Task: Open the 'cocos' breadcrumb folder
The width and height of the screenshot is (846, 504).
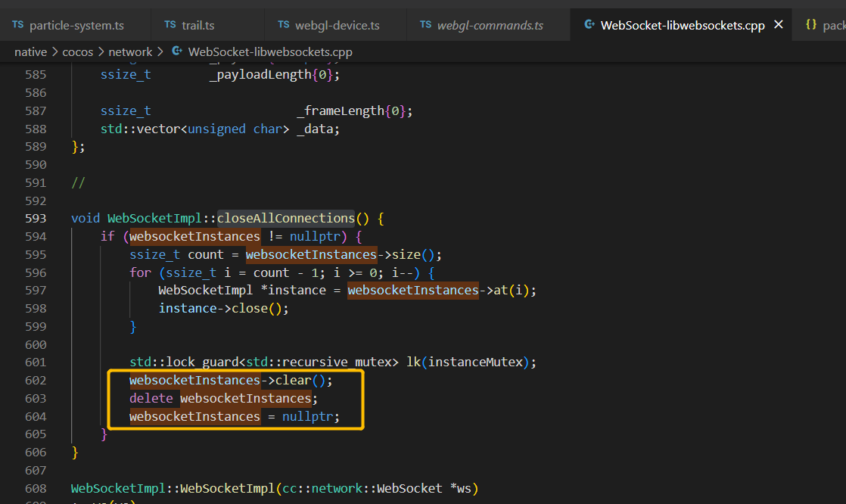Action: 78,51
